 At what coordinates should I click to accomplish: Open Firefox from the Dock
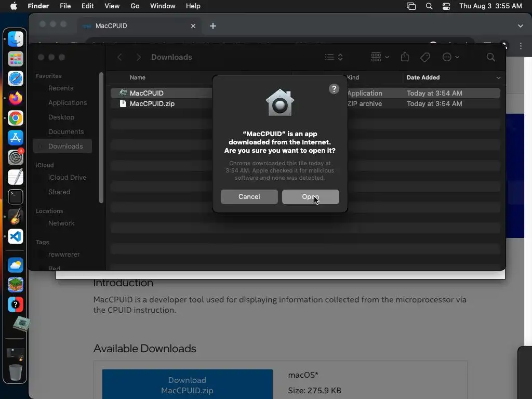coord(15,98)
